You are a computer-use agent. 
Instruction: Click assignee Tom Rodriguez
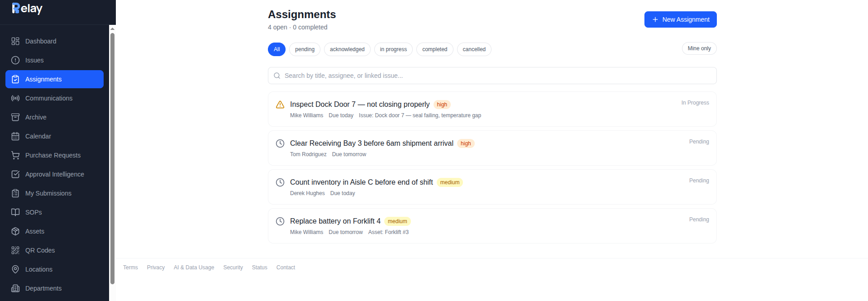pos(308,154)
